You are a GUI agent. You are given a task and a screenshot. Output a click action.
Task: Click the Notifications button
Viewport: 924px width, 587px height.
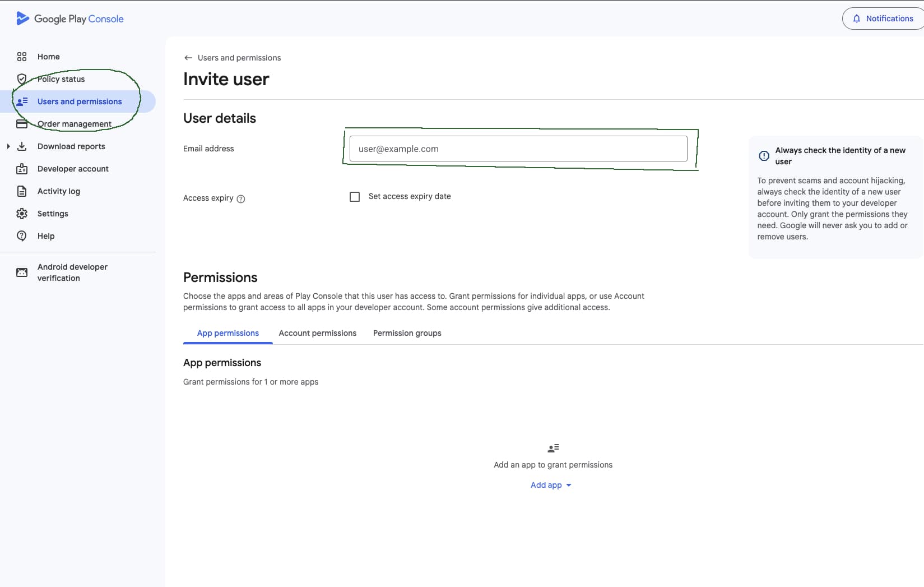(x=884, y=19)
